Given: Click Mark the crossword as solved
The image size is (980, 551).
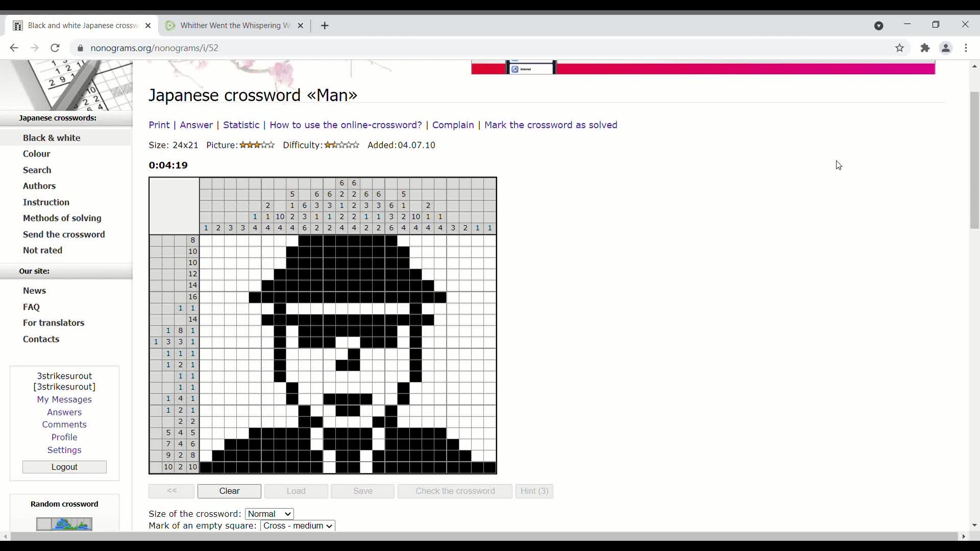Looking at the screenshot, I should click(x=550, y=125).
